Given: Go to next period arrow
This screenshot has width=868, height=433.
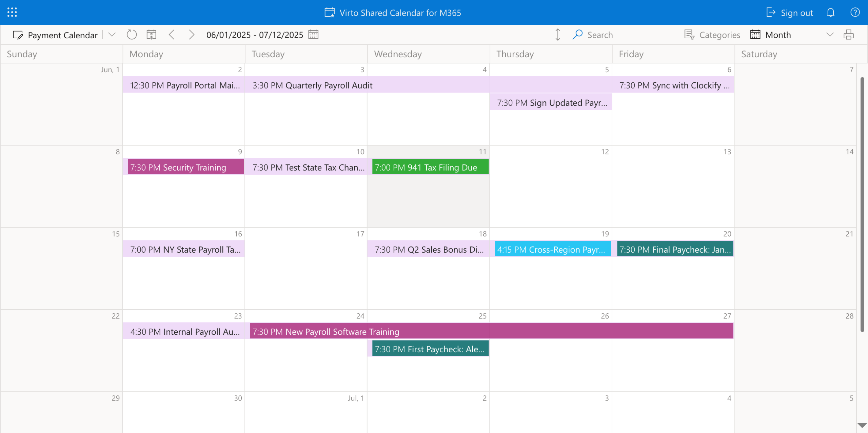Looking at the screenshot, I should point(191,35).
